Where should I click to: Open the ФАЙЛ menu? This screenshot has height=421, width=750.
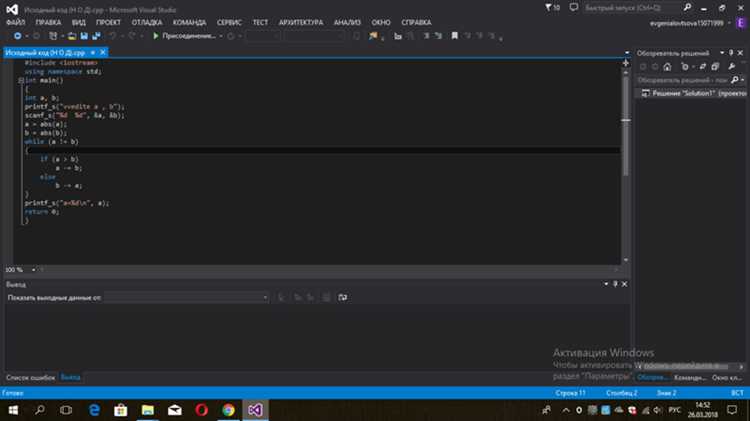pyautogui.click(x=16, y=22)
